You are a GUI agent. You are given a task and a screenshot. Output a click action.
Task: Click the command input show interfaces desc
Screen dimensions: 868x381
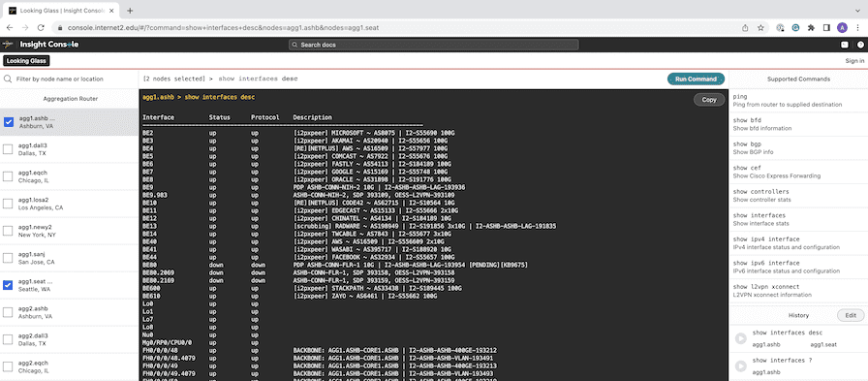point(258,79)
